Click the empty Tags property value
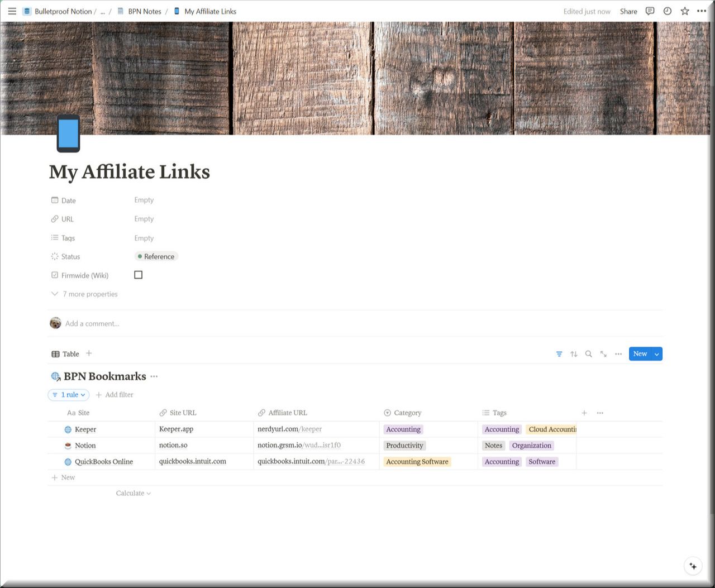Screen dimensions: 715x588 144,238
